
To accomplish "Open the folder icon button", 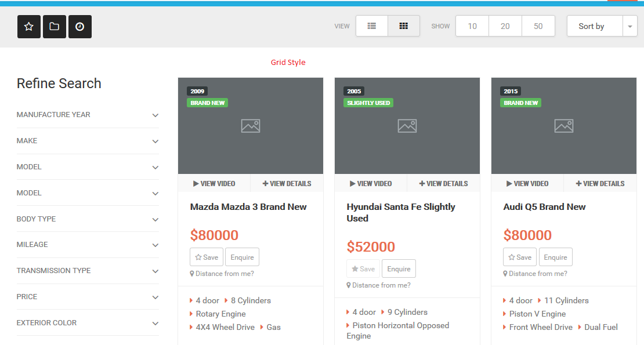I will tap(54, 27).
